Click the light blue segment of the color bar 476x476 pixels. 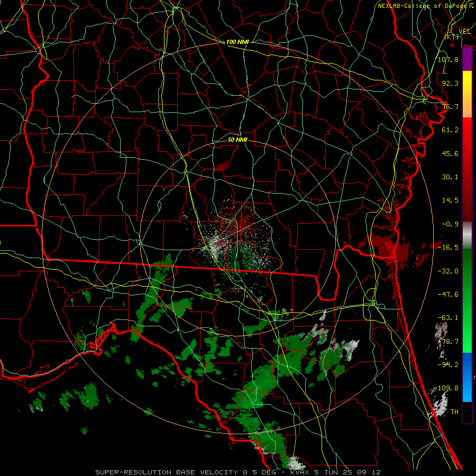(x=467, y=389)
